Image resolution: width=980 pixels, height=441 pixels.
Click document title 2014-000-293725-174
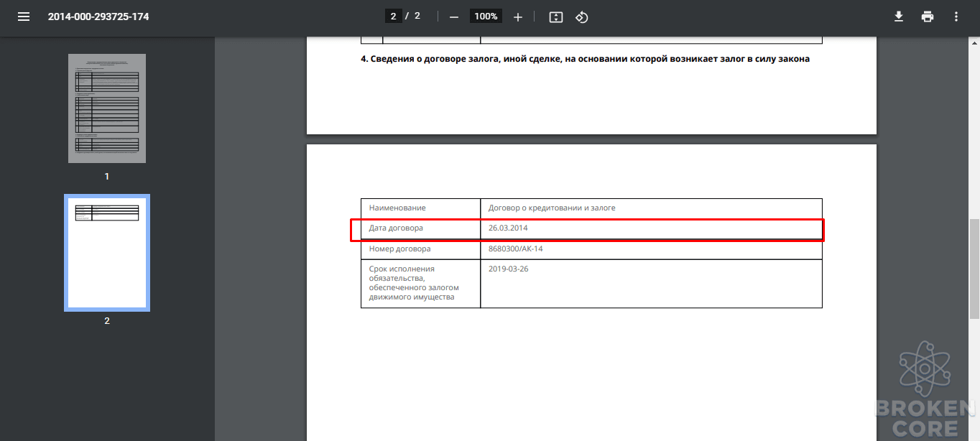[x=98, y=17]
